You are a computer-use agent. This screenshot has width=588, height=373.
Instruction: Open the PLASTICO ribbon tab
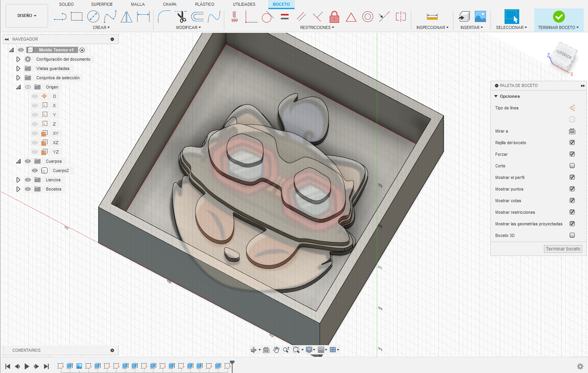pos(205,4)
